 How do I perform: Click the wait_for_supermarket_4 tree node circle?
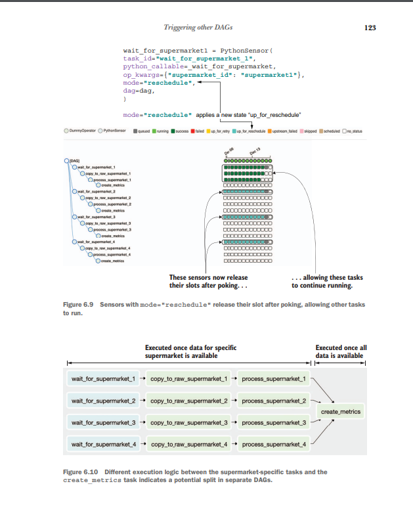point(74,242)
